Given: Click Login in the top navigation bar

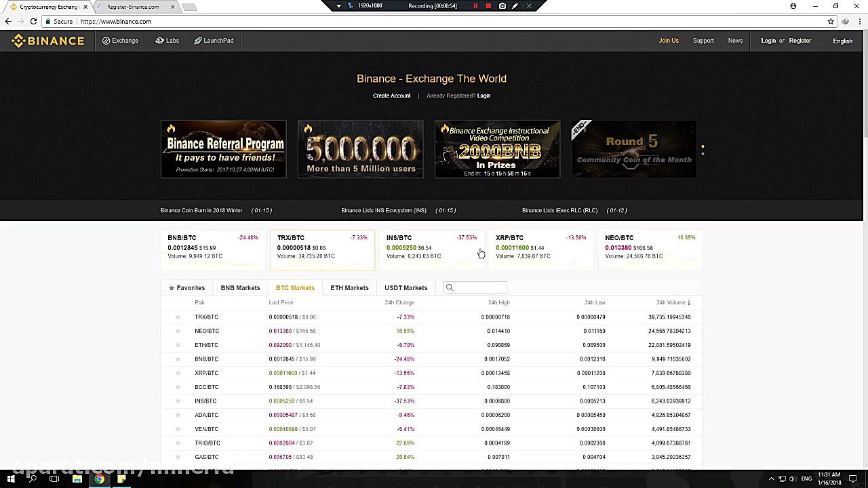Looking at the screenshot, I should (x=768, y=41).
